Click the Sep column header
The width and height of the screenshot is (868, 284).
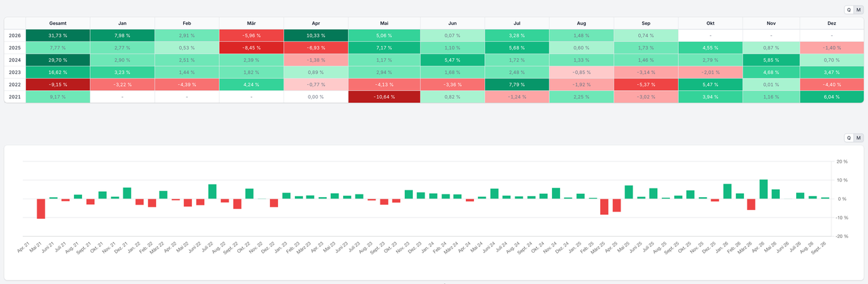pos(646,23)
